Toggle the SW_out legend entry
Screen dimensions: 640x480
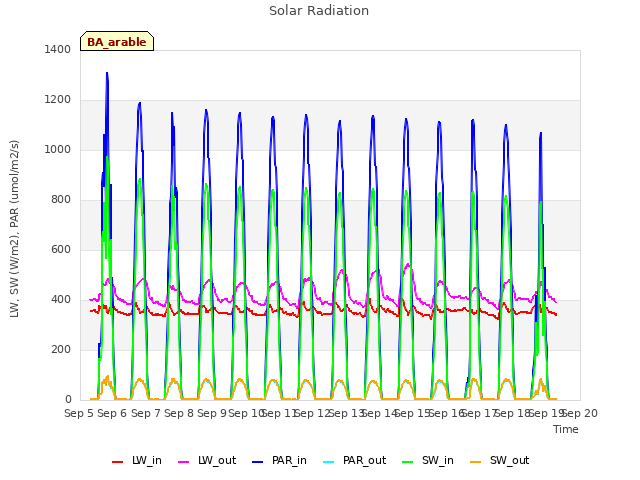[499, 461]
